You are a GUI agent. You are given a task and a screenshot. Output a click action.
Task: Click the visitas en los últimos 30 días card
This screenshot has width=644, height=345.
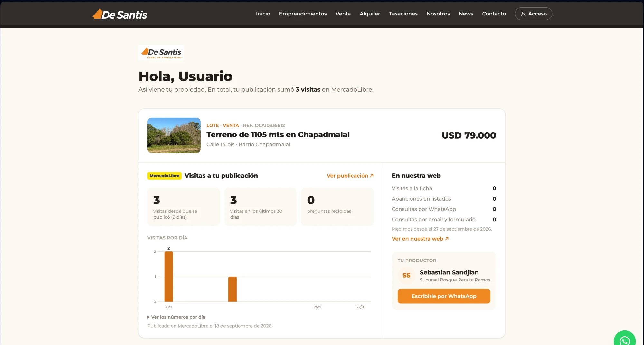tap(260, 207)
